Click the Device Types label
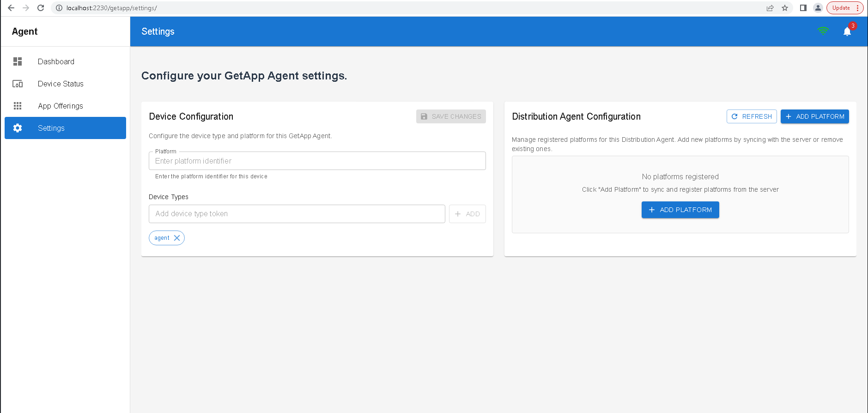The image size is (868, 413). (169, 197)
